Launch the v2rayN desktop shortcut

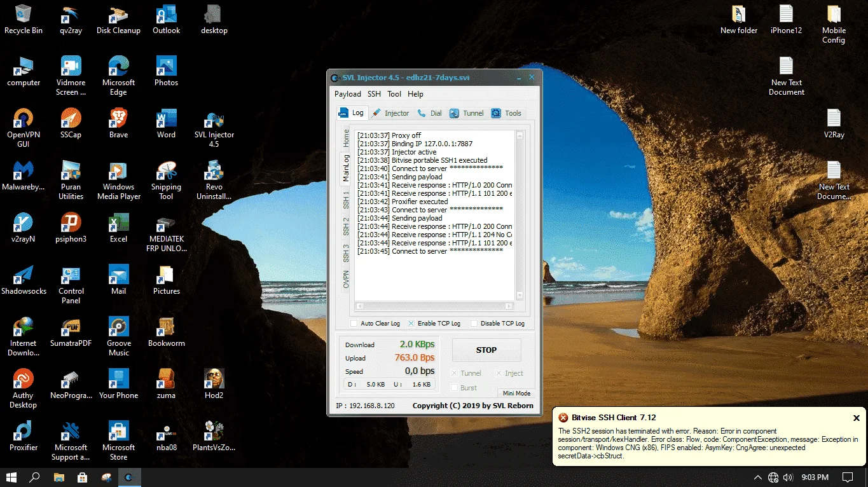pos(24,228)
